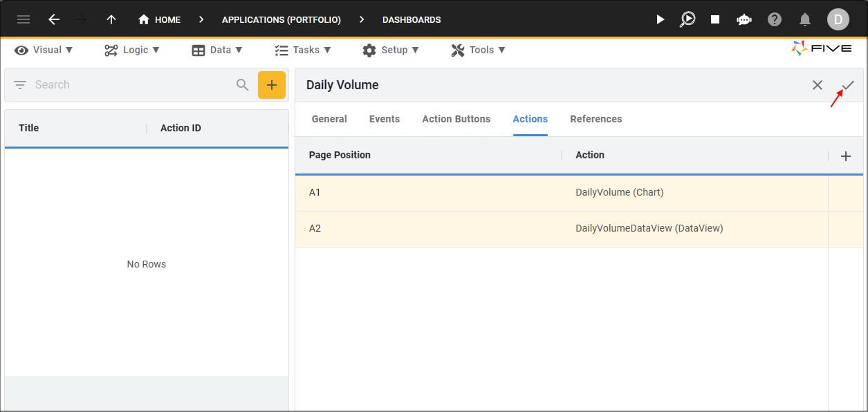Select the Actions tab
The image size is (868, 412).
[530, 119]
